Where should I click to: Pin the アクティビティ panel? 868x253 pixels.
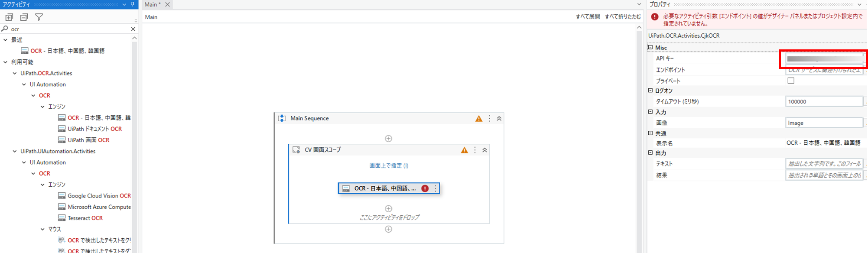[133, 4]
